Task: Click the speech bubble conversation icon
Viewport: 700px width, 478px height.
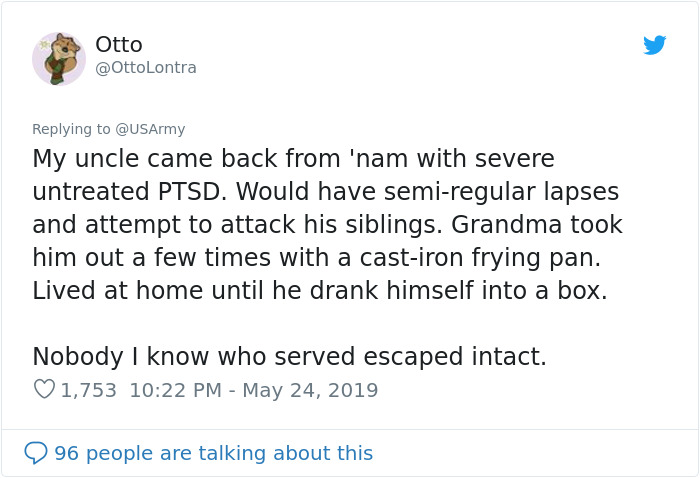Action: (x=36, y=453)
